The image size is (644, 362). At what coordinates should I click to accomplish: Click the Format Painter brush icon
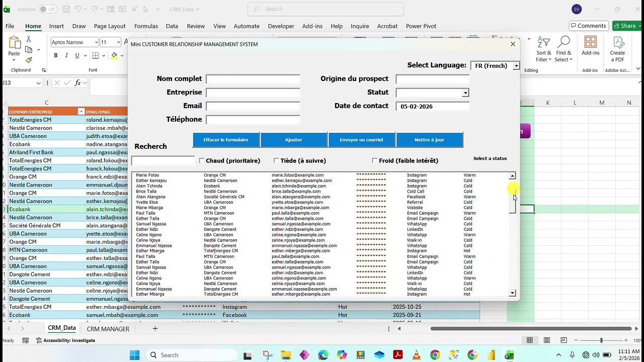tap(29, 60)
